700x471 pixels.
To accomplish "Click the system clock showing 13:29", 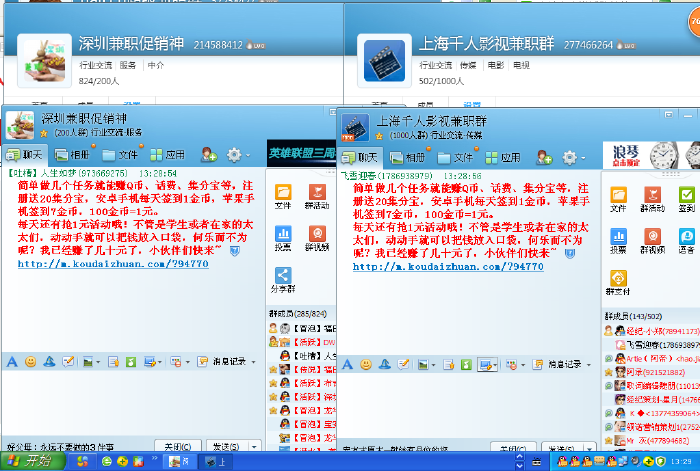I will [x=681, y=462].
